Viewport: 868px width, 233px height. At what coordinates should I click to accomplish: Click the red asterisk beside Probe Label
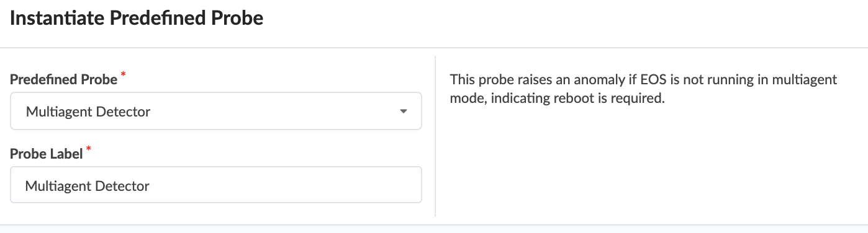point(88,149)
